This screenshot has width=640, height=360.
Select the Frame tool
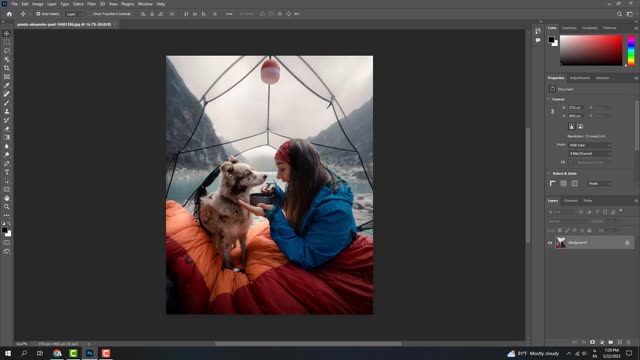[7, 77]
